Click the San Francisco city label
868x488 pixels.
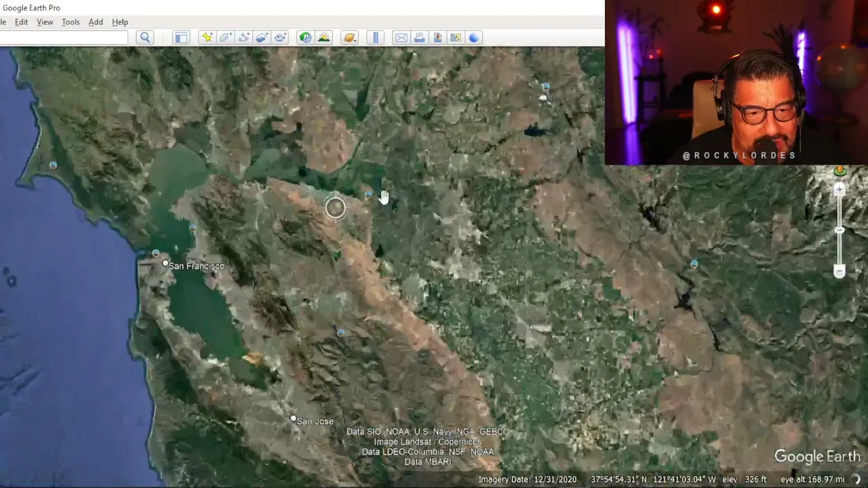click(196, 266)
